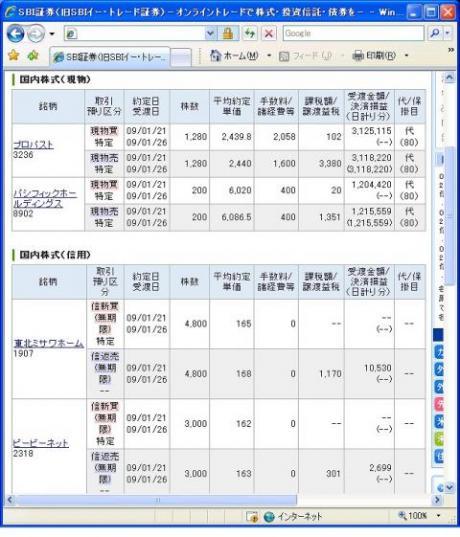Select the 8902 stock code text
The width and height of the screenshot is (460, 537).
pyautogui.click(x=23, y=214)
